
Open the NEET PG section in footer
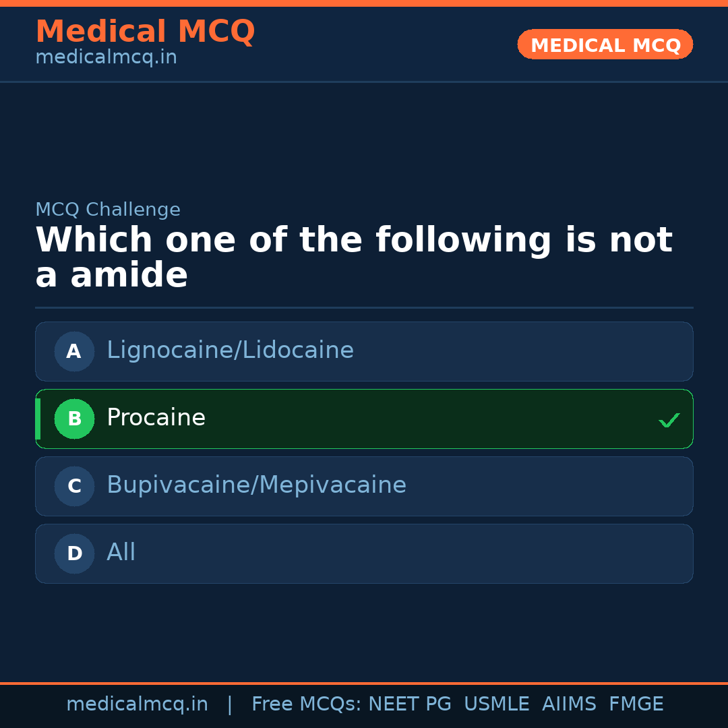(409, 703)
